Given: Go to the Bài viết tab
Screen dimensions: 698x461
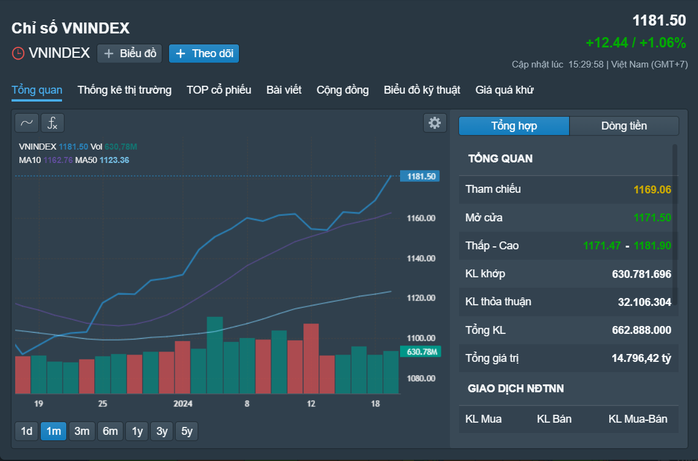Looking at the screenshot, I should click(284, 90).
